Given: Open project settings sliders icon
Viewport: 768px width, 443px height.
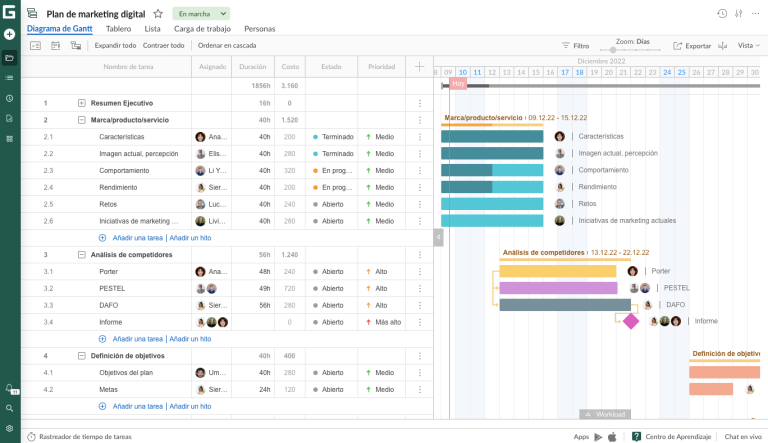Looking at the screenshot, I should click(739, 14).
